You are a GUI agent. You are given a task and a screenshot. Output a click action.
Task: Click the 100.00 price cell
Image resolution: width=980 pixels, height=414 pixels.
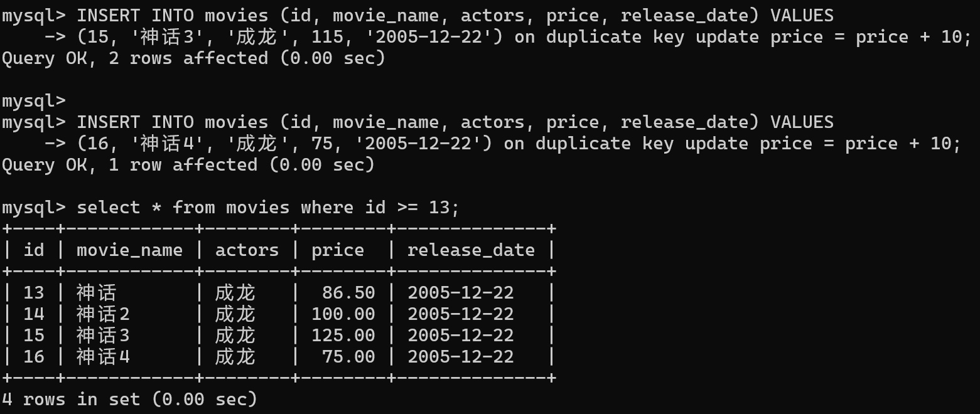[343, 314]
